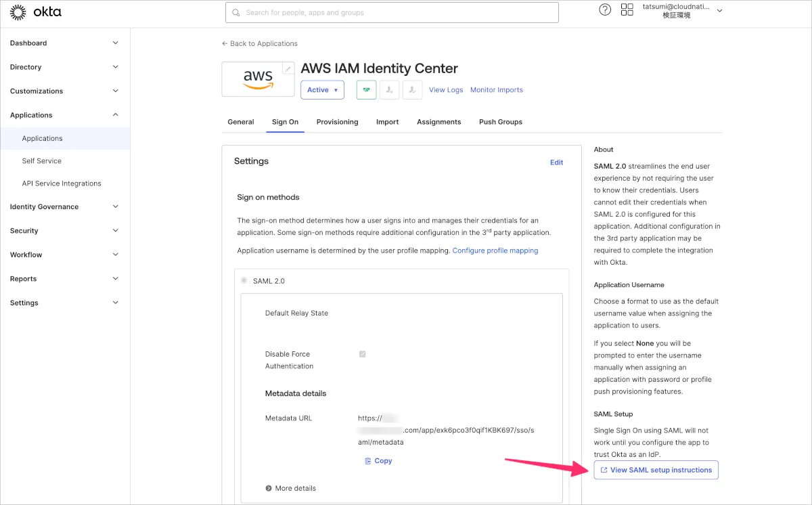Screen dimensions: 812x505
Task: Open the help question mark icon
Action: (605, 10)
